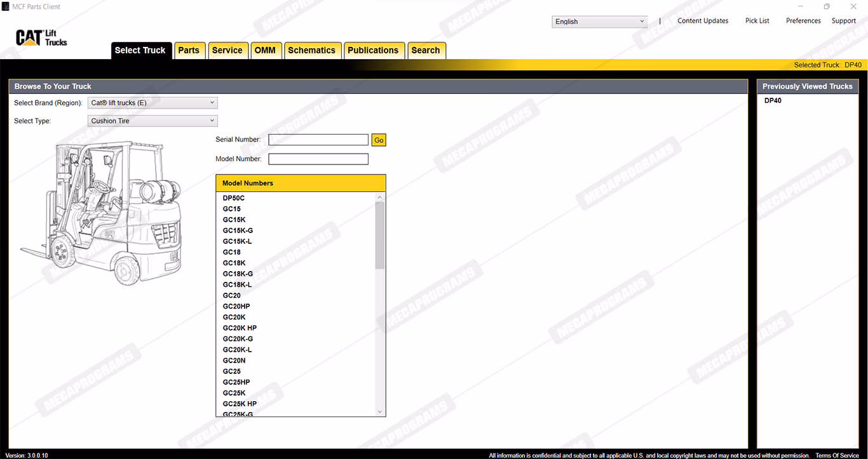Screen dimensions: 868x459
Task: Click the forklift truck illustration
Action: [102, 213]
